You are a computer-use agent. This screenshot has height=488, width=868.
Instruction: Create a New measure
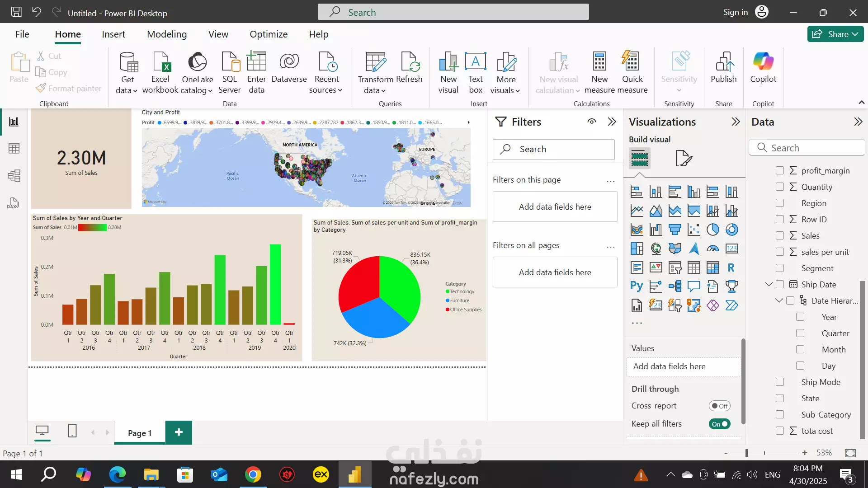click(x=599, y=72)
